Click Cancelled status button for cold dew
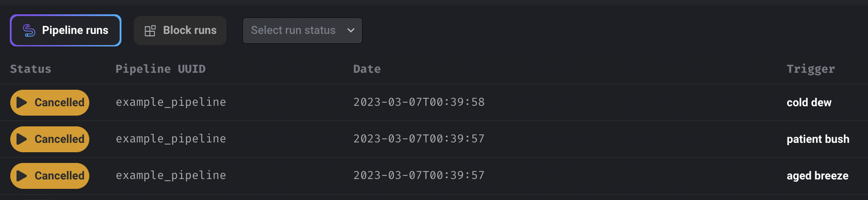 pos(50,103)
